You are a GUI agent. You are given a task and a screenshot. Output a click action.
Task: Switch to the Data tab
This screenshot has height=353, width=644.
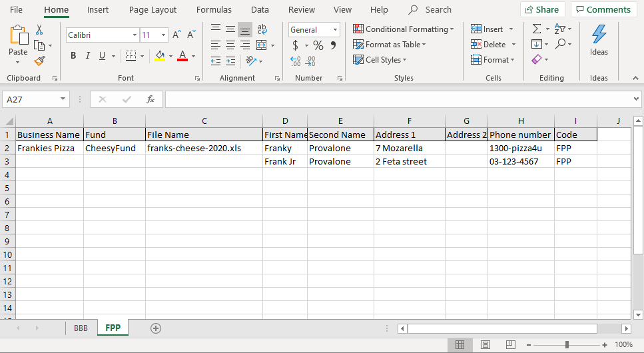260,9
